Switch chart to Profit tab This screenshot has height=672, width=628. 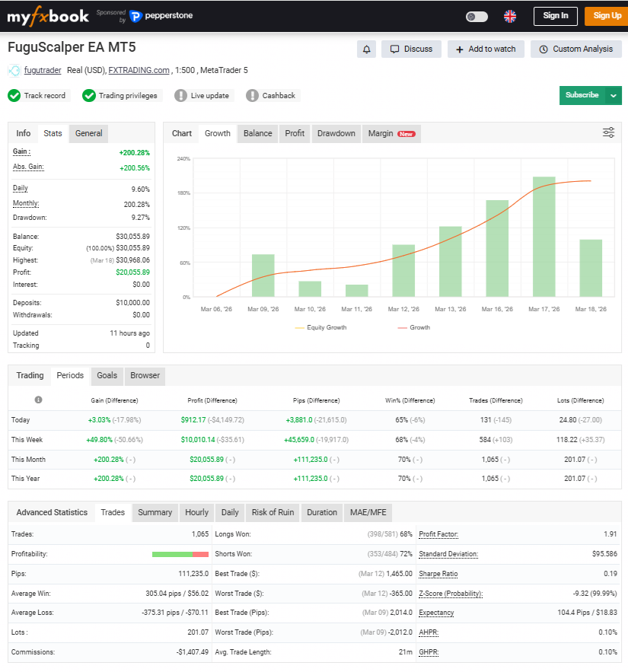(x=295, y=133)
